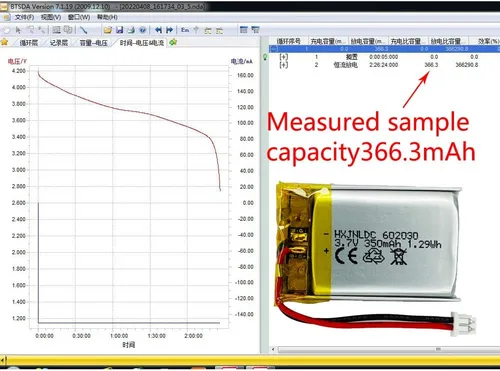The width and height of the screenshot is (500, 371).
Task: Collapse the highlighted cycle 1 row
Action: tap(274, 49)
